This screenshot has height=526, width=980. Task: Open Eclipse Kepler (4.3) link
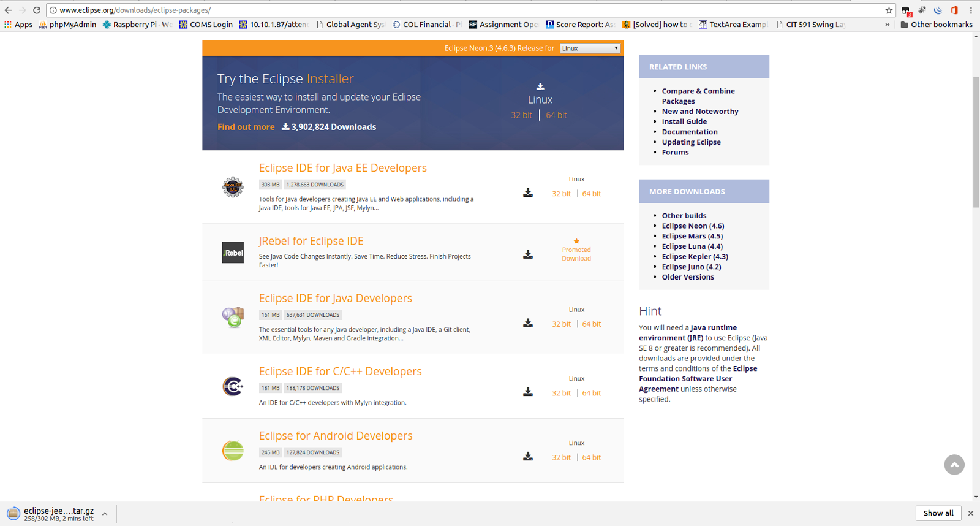click(x=695, y=257)
